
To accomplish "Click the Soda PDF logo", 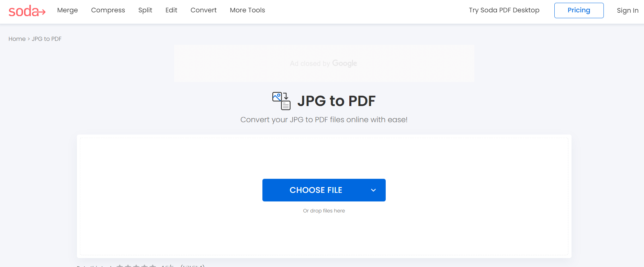I will click(x=27, y=11).
